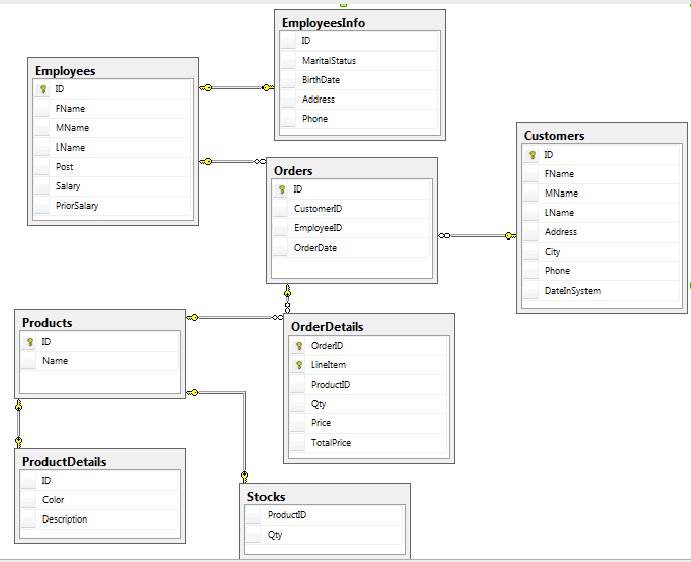
Task: Select MaritalStatus column in EmployeesInfo
Action: coord(359,60)
